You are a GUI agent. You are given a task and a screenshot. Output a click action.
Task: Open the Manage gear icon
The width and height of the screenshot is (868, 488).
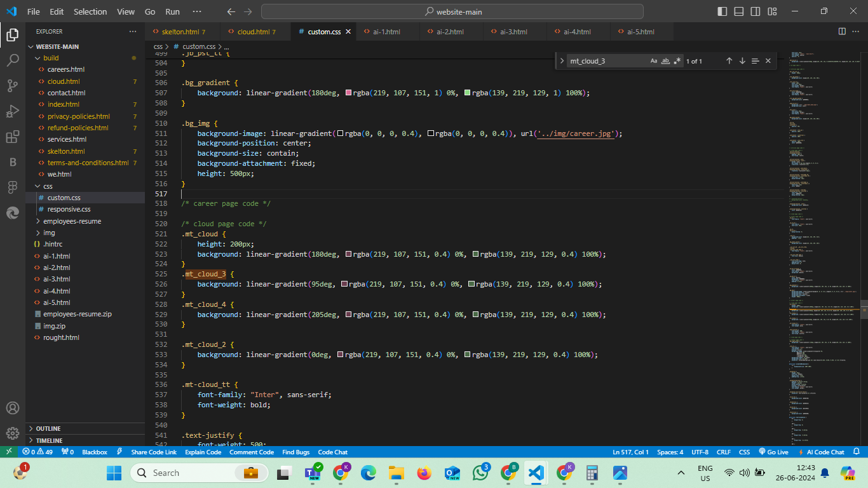[x=13, y=433]
